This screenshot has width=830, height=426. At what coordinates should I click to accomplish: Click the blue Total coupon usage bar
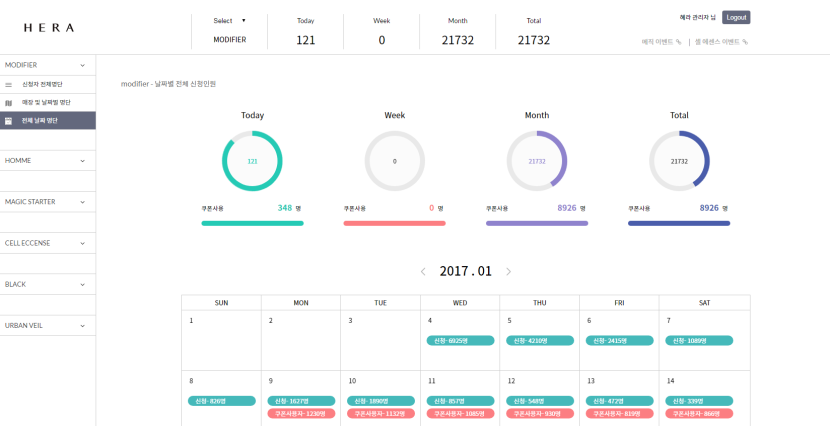pos(679,223)
